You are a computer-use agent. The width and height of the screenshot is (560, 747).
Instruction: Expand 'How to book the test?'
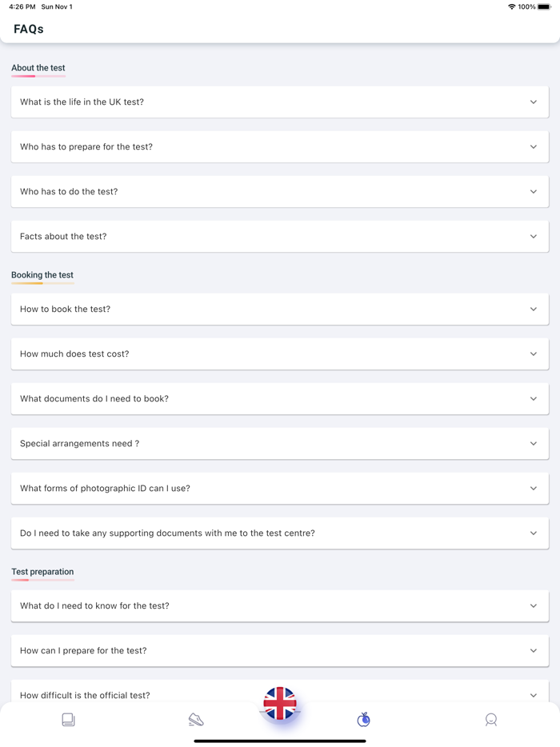tap(279, 309)
